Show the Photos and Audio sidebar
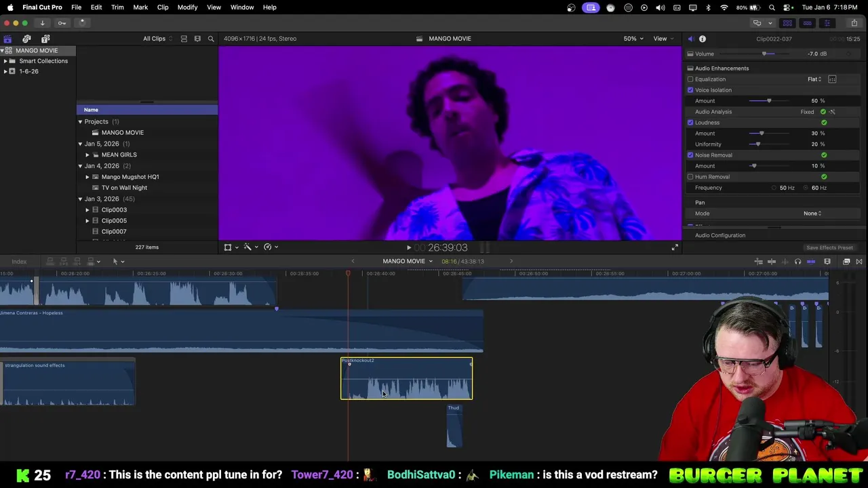The image size is (868, 488). point(26,39)
